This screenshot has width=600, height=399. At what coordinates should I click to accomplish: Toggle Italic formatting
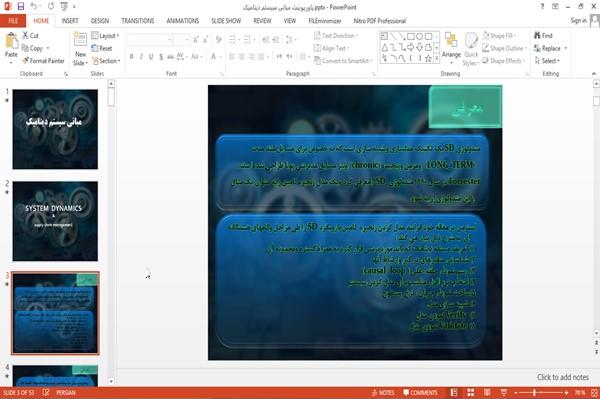(x=141, y=57)
